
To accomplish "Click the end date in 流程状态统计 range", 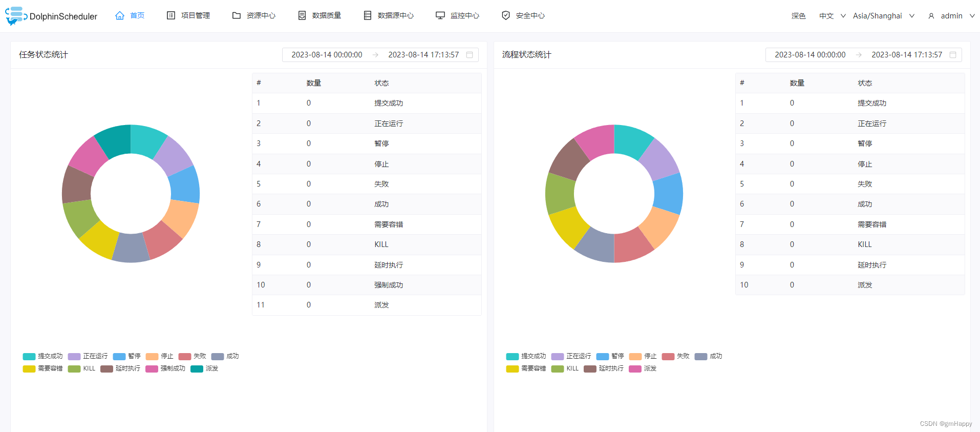I will point(907,55).
